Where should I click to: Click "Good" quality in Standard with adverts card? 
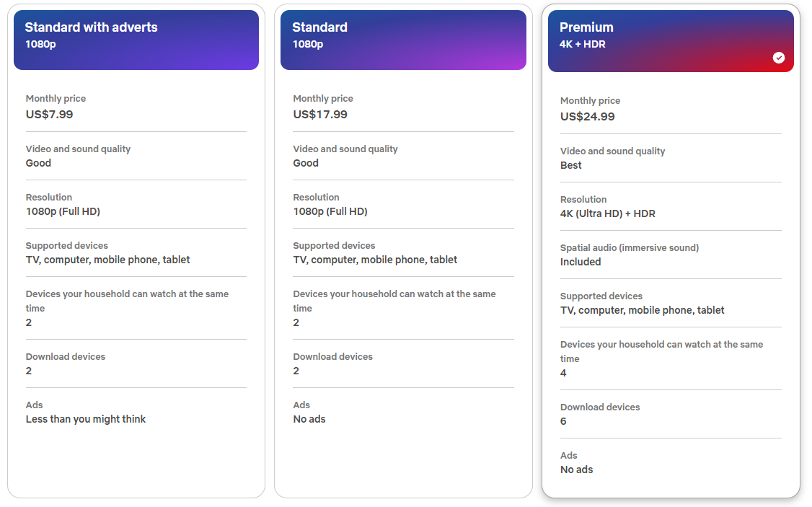(38, 163)
